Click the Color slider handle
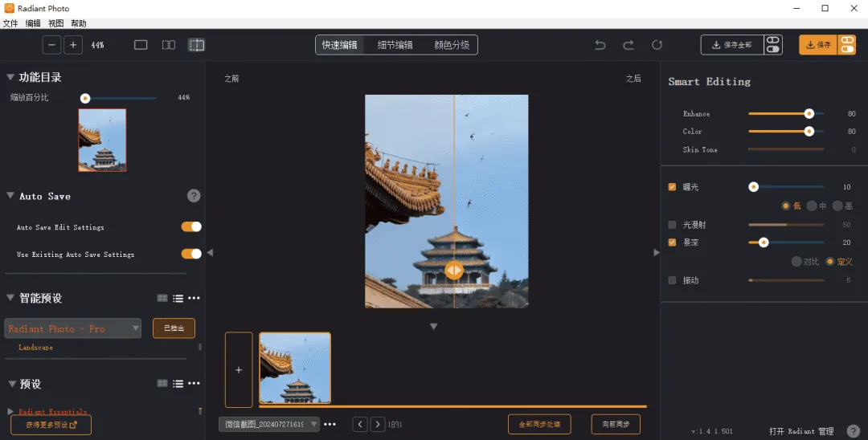The image size is (868, 440). [809, 132]
